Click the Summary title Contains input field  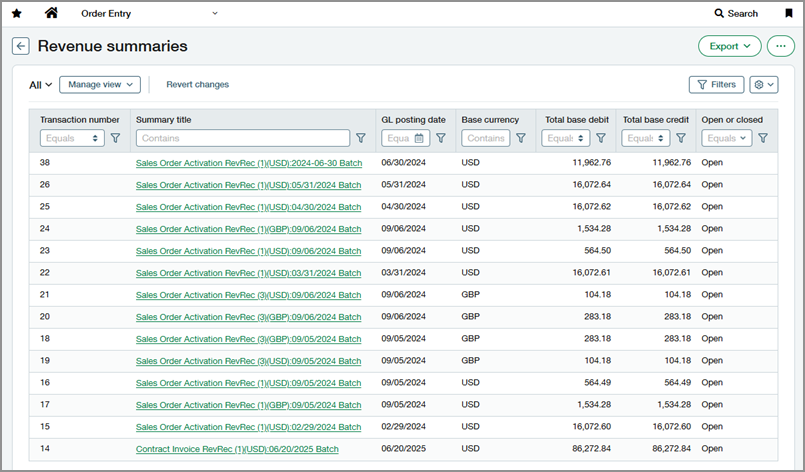243,138
